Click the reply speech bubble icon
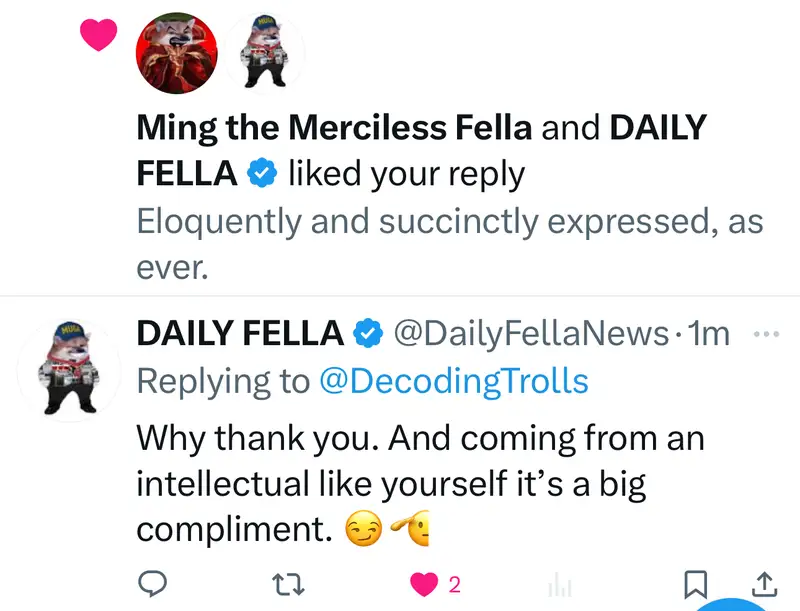Viewport: 800px width, 611px height. click(x=151, y=583)
